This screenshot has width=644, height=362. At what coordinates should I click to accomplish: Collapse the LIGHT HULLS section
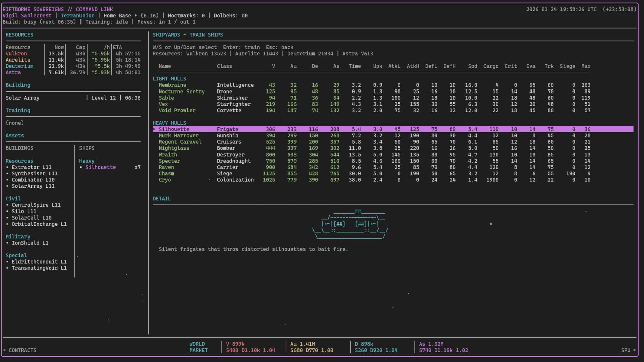[x=170, y=78]
